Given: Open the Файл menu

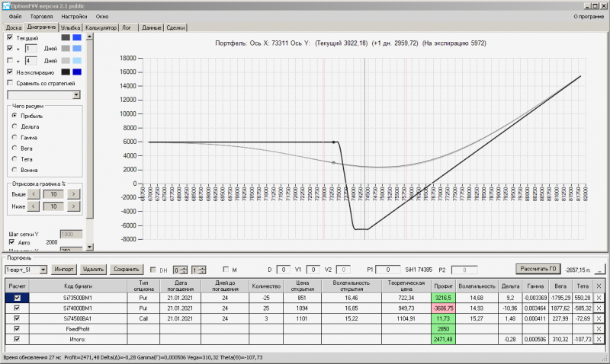Looking at the screenshot, I should [15, 16].
